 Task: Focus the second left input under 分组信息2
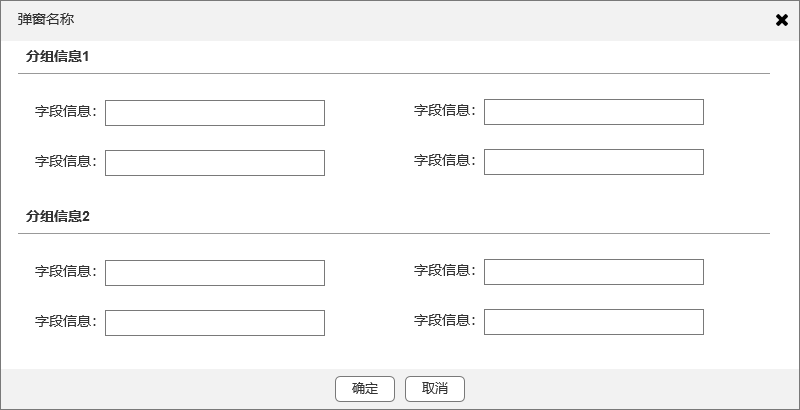[215, 323]
